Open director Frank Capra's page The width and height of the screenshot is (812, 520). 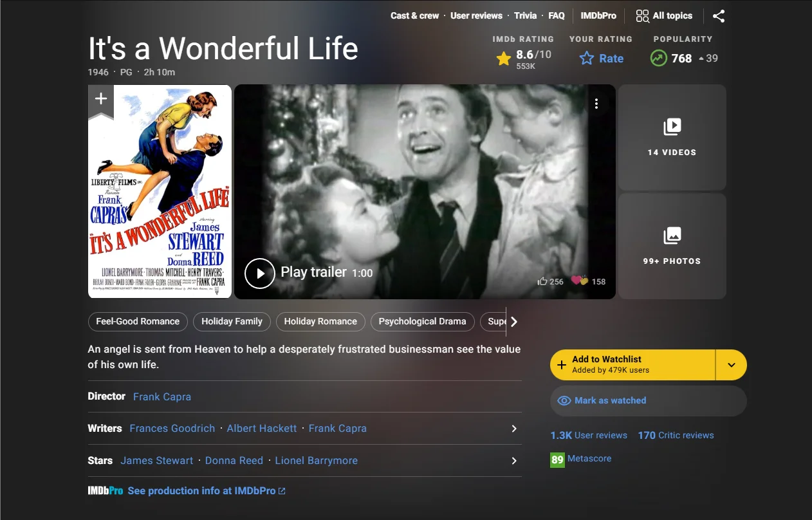[x=161, y=396]
